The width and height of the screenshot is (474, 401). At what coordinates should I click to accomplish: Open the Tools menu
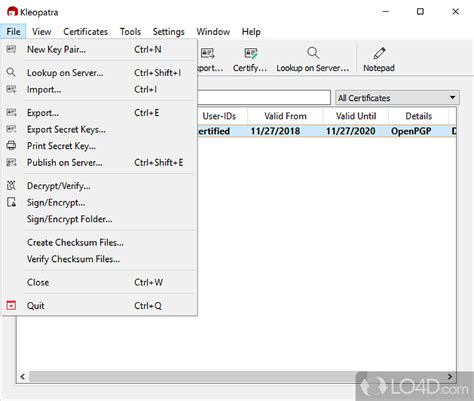(130, 32)
